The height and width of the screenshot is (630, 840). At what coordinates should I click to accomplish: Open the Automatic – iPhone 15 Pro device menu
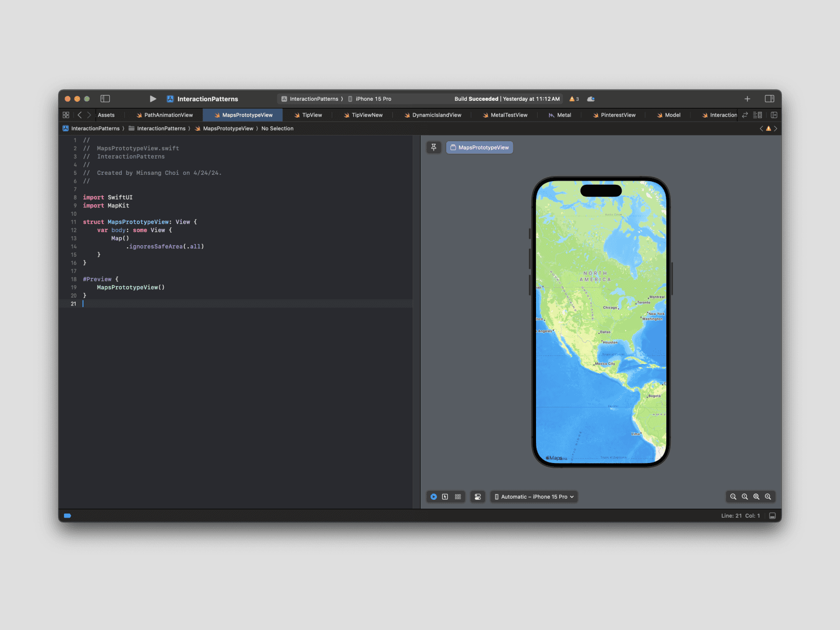(x=534, y=497)
